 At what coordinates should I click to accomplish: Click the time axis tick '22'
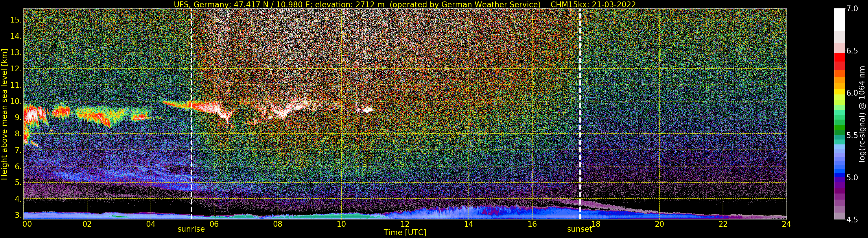(x=723, y=224)
